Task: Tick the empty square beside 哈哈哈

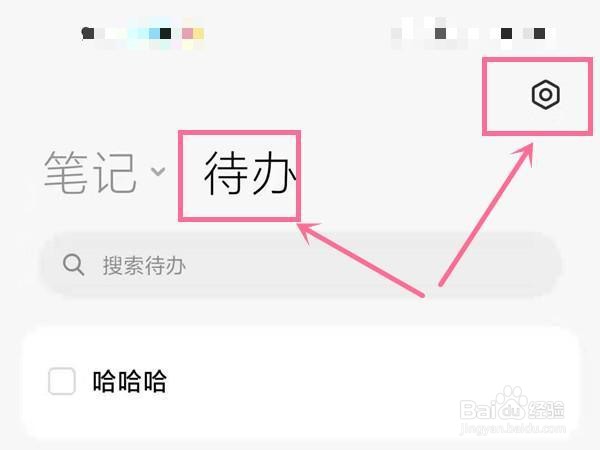Action: (62, 381)
